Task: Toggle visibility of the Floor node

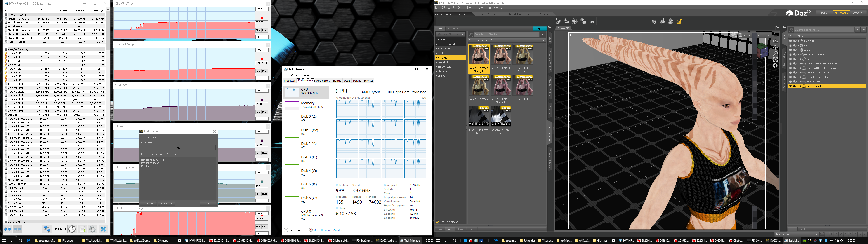Action: pyautogui.click(x=790, y=45)
